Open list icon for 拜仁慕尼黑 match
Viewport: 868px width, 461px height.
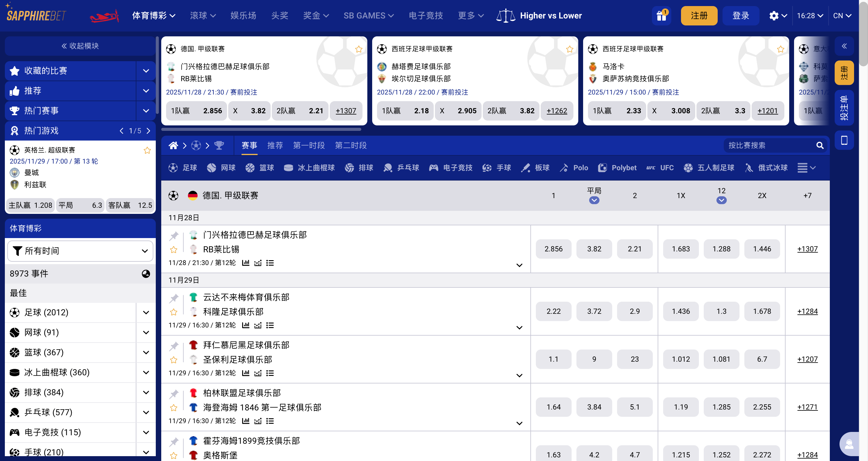click(x=270, y=373)
